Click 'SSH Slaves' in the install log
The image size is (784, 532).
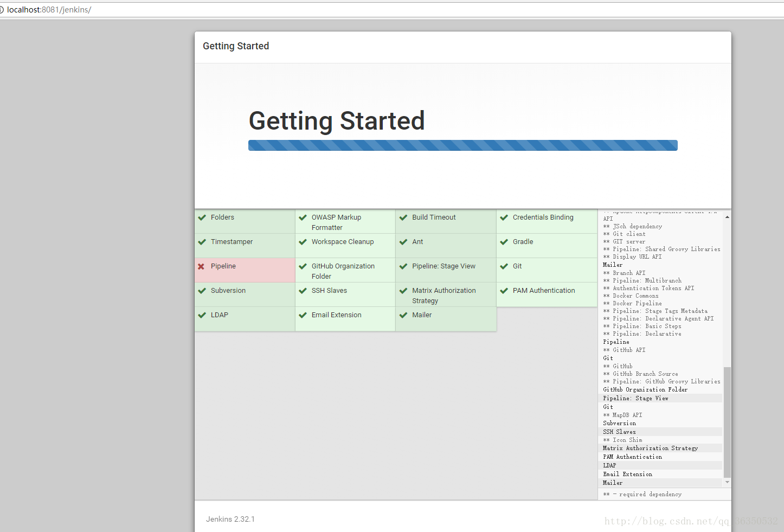pos(620,432)
